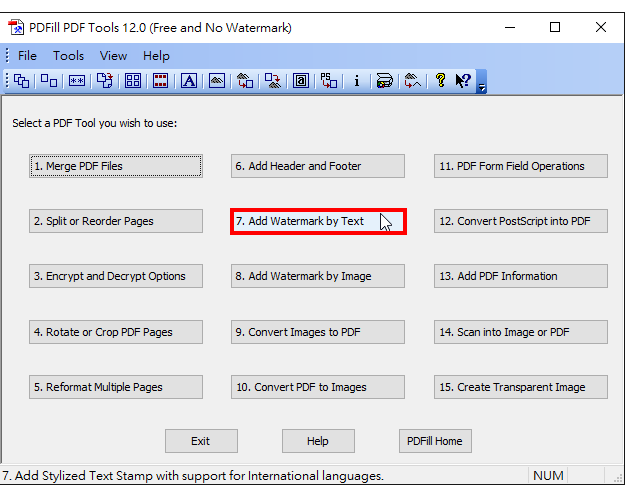Choose '2. Split or Reorder Pages'

click(116, 221)
